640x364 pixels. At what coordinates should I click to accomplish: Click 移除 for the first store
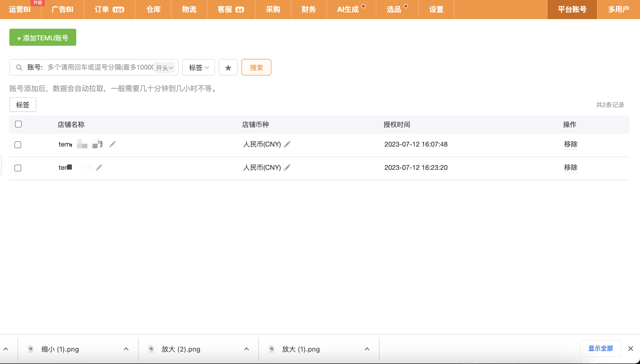coord(570,144)
